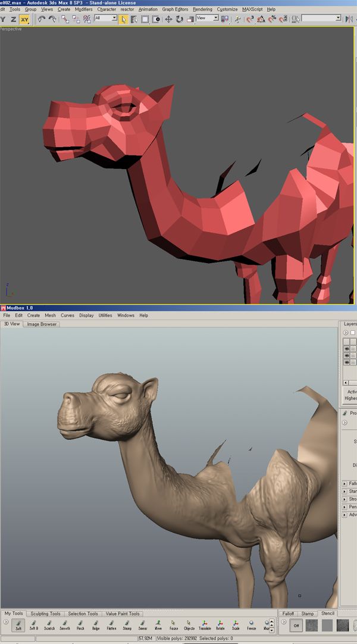The image size is (357, 644).
Task: Switch to the Image Browser tab
Action: [42, 324]
